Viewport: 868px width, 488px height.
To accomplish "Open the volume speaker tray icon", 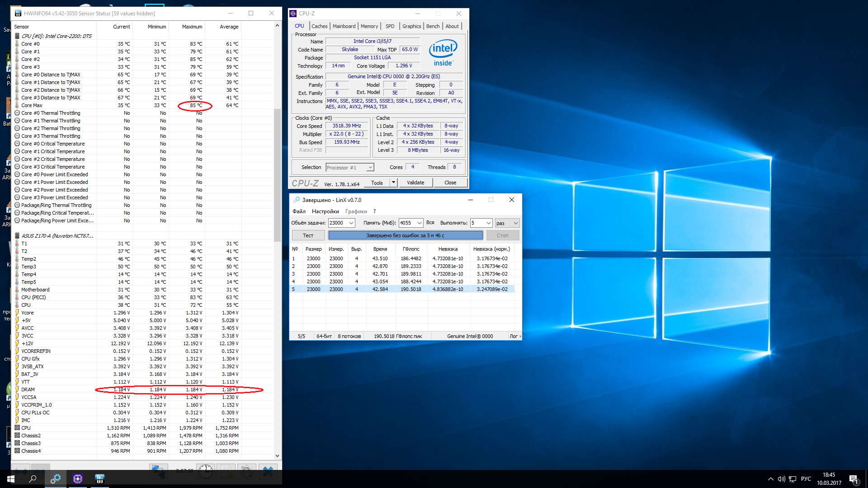I will point(781,479).
